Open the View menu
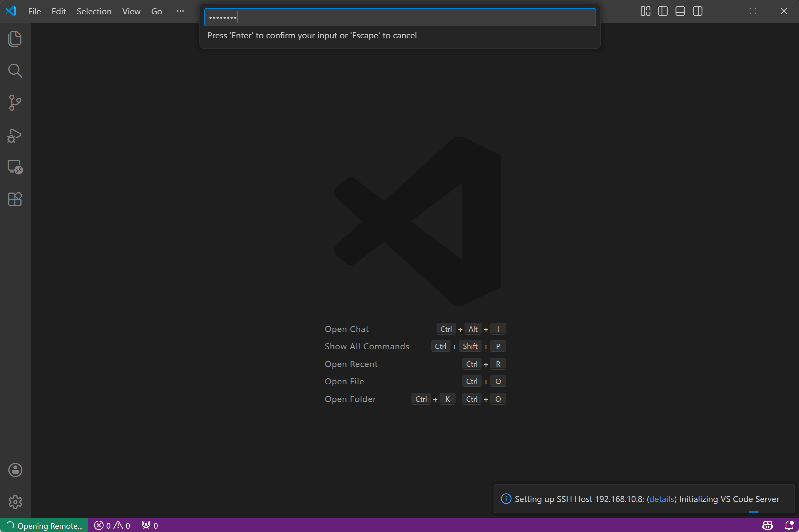The image size is (799, 532). coord(131,11)
